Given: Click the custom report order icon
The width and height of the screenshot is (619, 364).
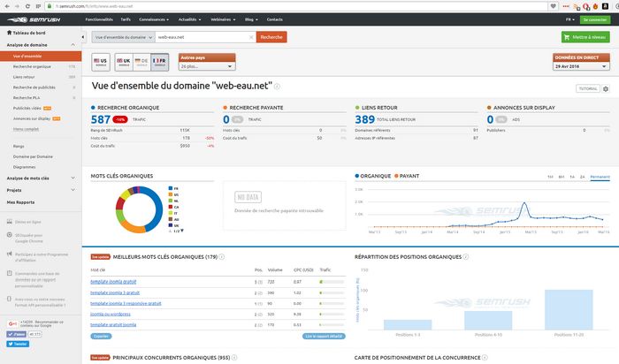Looking at the screenshot, I should [10, 273].
